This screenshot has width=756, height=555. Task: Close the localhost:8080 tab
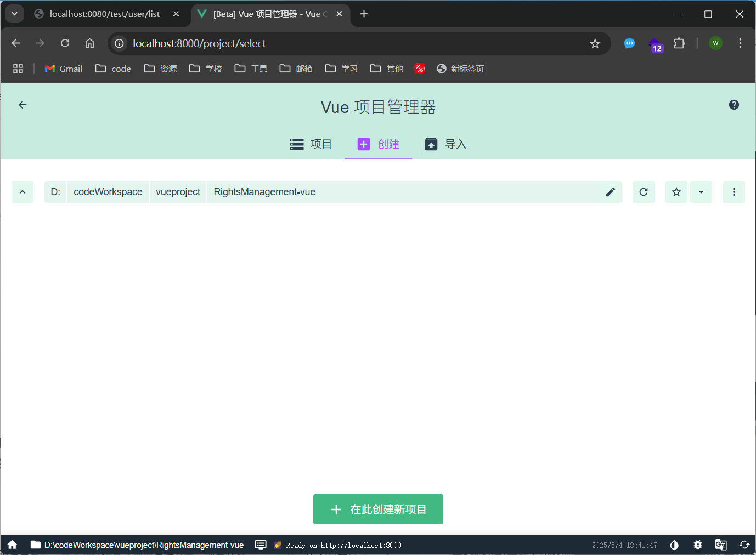(x=176, y=14)
